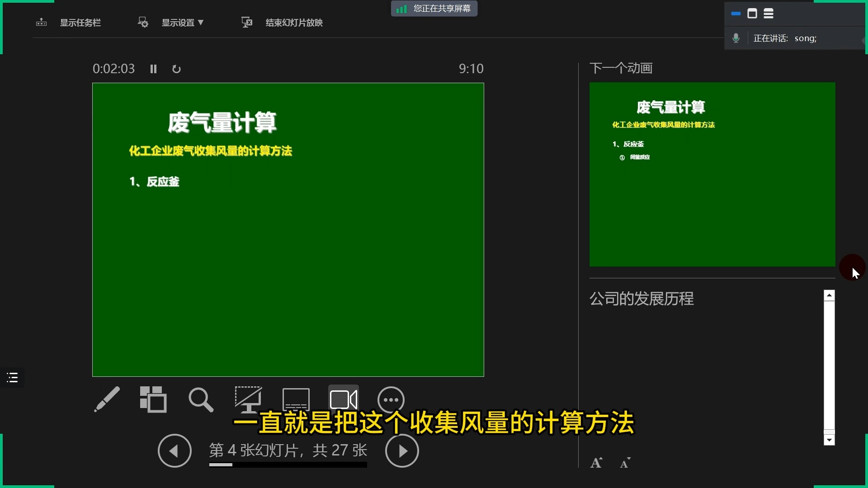
Task: Click the 显示任务栏 label
Action: tap(80, 23)
